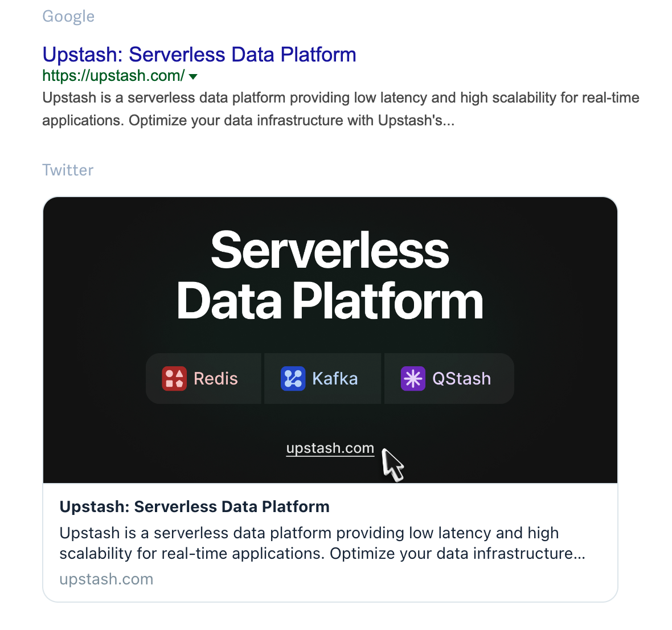Click the Google section label
This screenshot has width=672, height=630.
click(68, 17)
